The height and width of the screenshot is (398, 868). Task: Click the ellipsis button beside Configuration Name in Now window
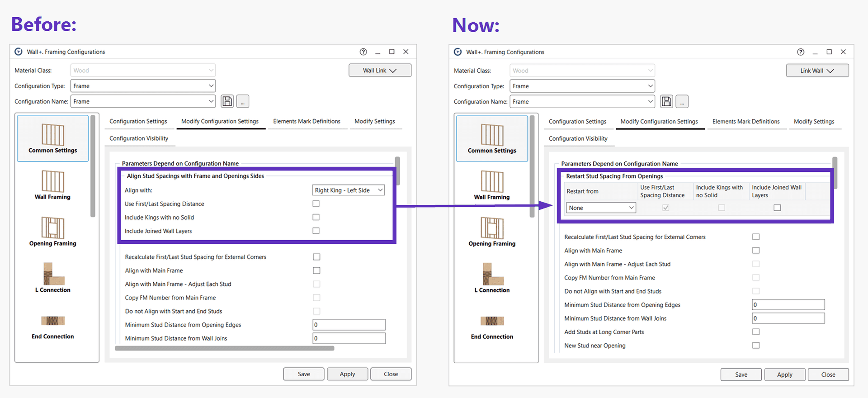[682, 102]
